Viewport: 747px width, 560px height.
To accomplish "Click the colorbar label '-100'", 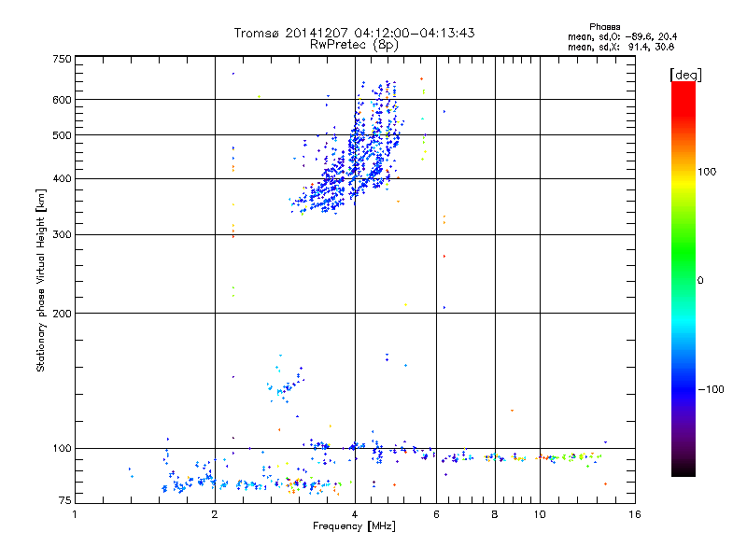I will 711,389.
